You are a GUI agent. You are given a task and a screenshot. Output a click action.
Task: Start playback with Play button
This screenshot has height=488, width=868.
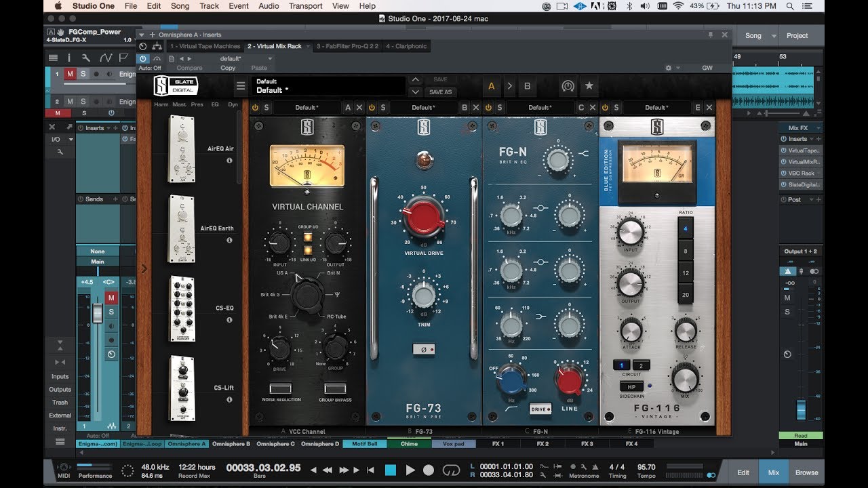point(410,470)
